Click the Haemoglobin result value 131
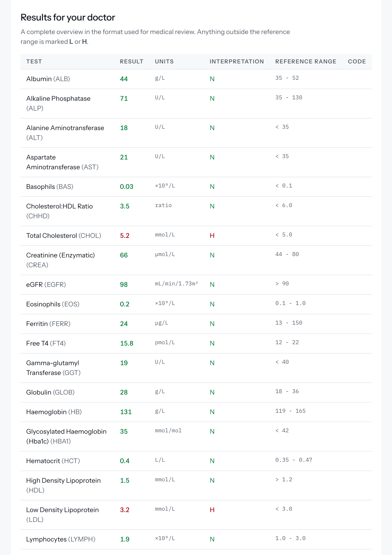The image size is (392, 555). [x=126, y=412]
